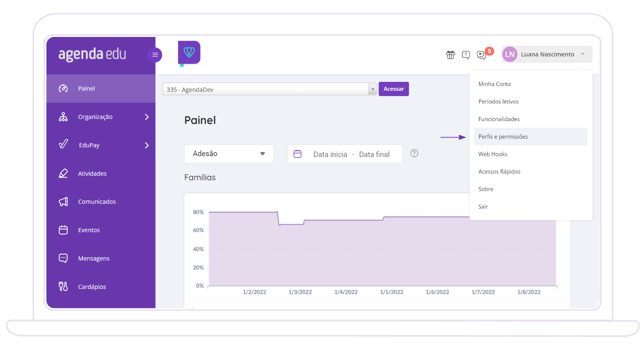Toggle the Luana Nascimento user dropdown arrow
Screen dimensions: 644x348
[x=583, y=54]
